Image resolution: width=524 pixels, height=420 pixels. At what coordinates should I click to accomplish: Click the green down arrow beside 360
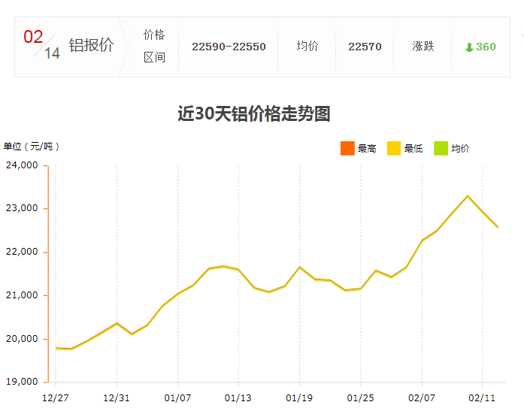coord(469,47)
